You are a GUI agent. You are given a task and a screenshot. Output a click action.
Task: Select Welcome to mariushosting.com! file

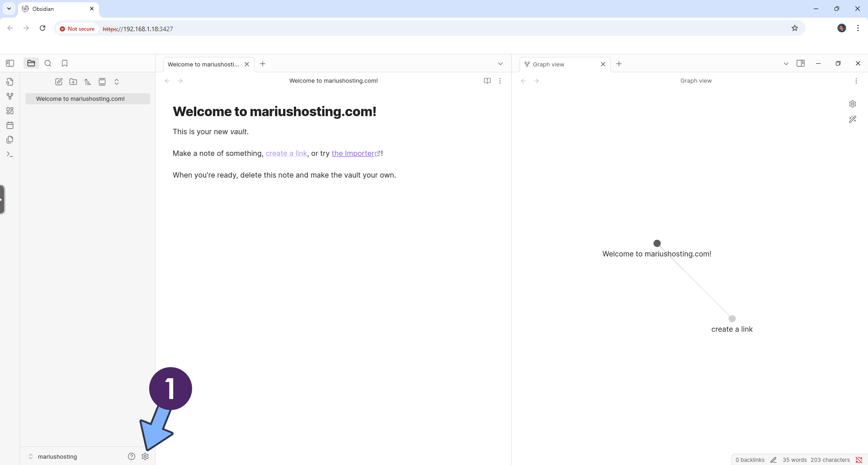pos(88,99)
